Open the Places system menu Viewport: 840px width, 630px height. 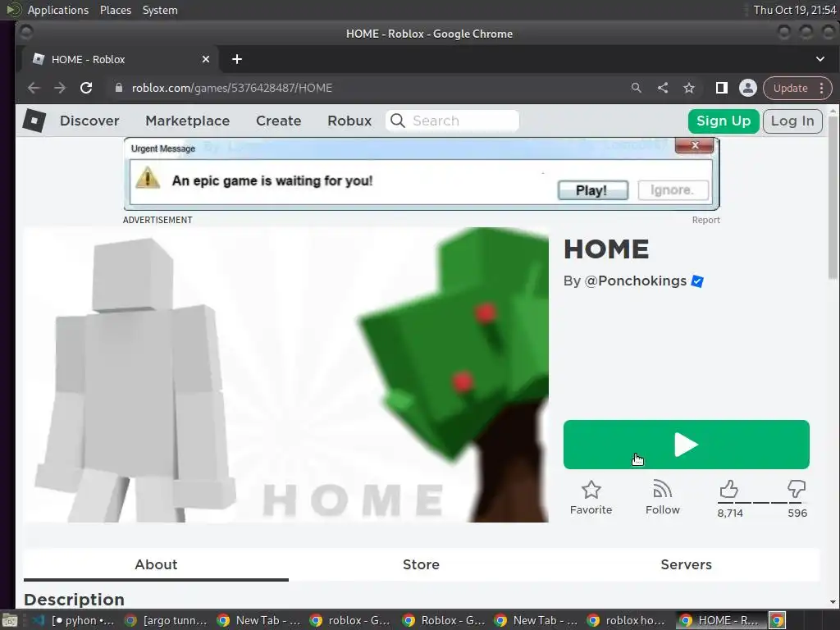click(115, 10)
